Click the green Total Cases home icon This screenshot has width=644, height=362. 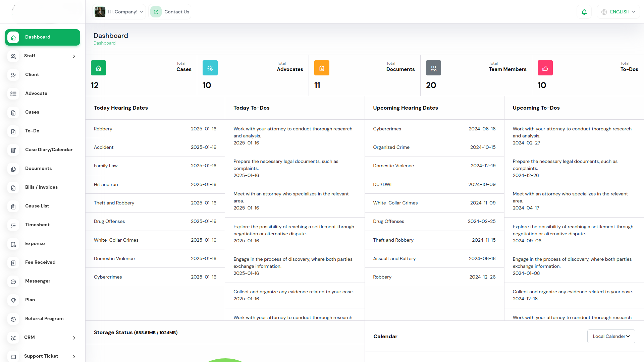tap(98, 68)
